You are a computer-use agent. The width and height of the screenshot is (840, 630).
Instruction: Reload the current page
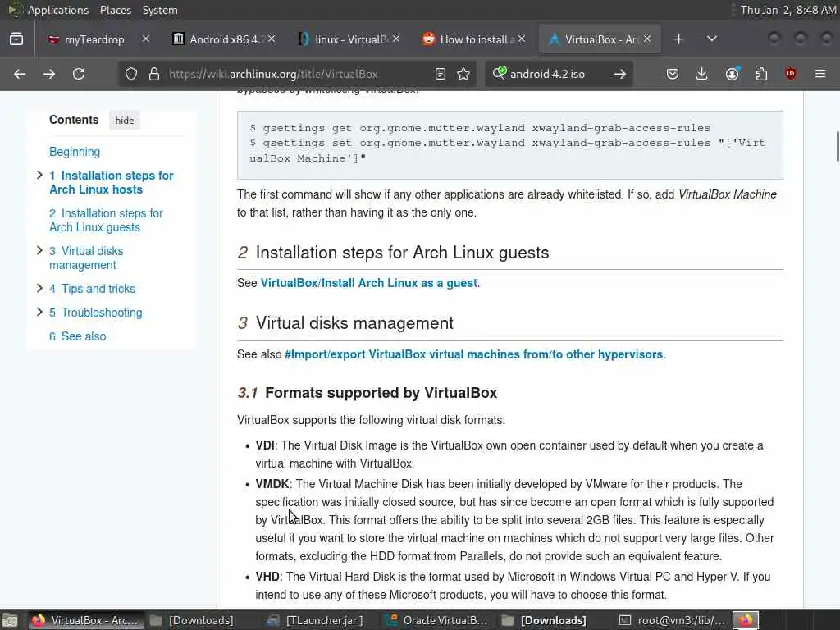[x=79, y=74]
